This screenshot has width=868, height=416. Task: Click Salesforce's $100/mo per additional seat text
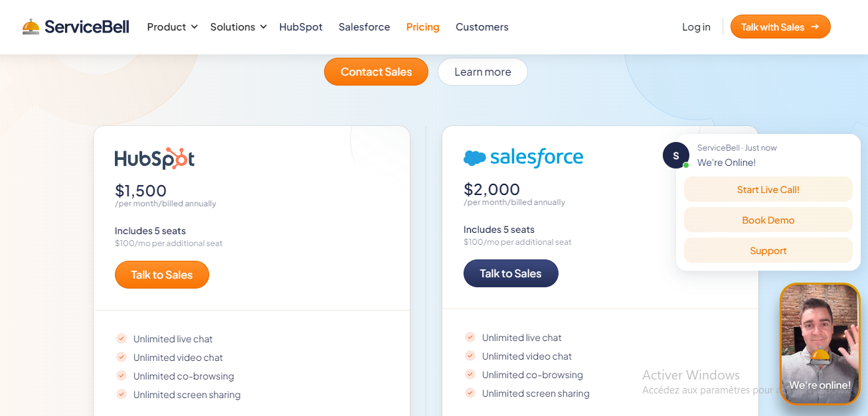(517, 242)
